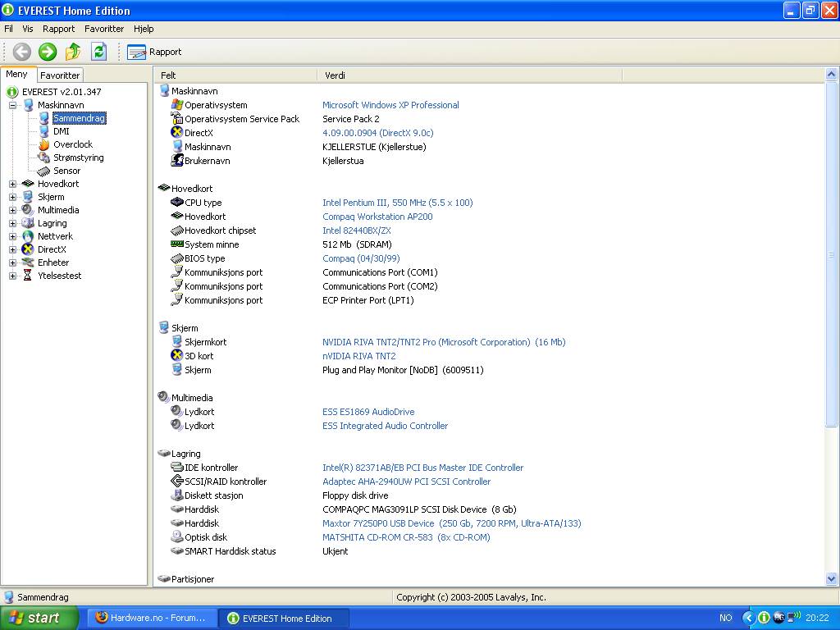840x630 pixels.
Task: Open the Strømstyring tree item
Action: (78, 157)
